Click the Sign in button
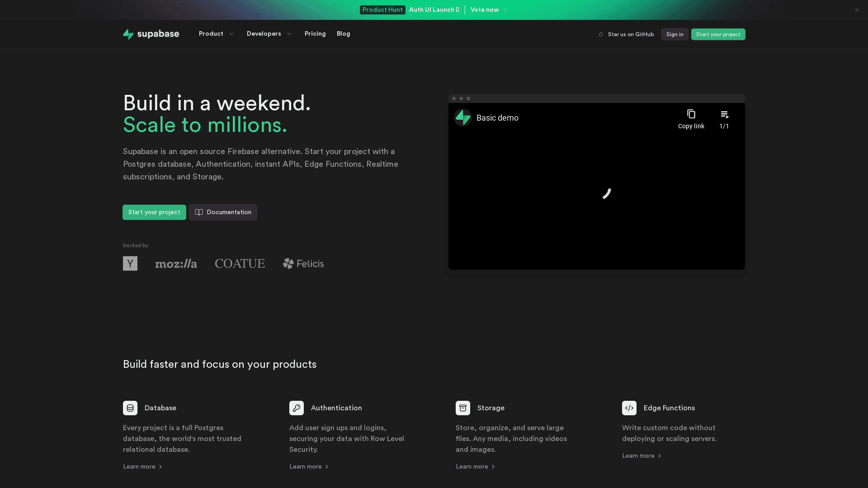Screen dimensions: 868x488 (x=675, y=34)
